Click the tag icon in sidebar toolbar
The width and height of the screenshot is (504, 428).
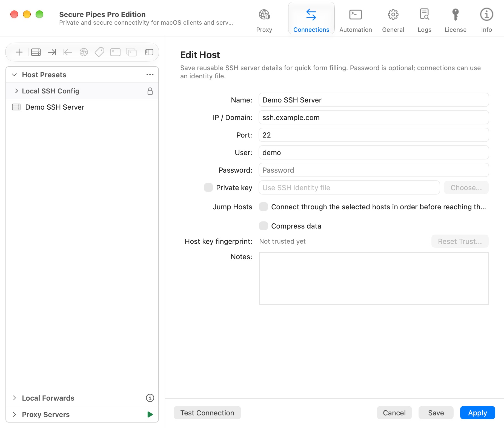tap(99, 52)
